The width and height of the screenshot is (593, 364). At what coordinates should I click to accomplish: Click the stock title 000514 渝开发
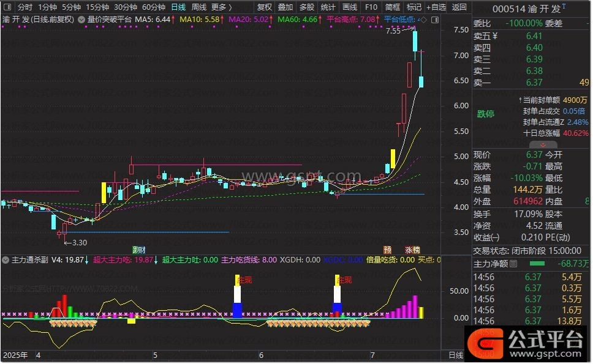pyautogui.click(x=526, y=9)
